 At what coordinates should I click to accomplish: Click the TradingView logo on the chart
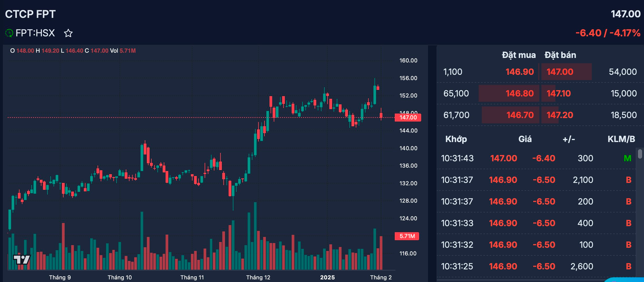pyautogui.click(x=22, y=259)
